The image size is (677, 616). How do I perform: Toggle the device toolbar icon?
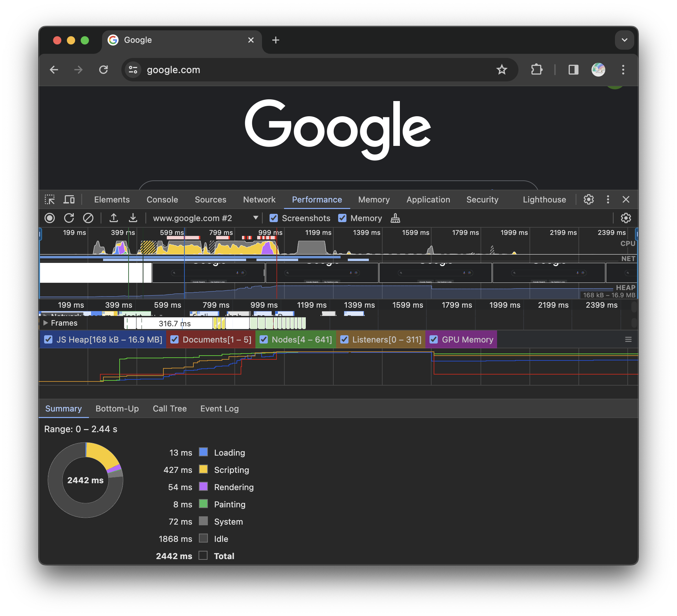tap(69, 199)
